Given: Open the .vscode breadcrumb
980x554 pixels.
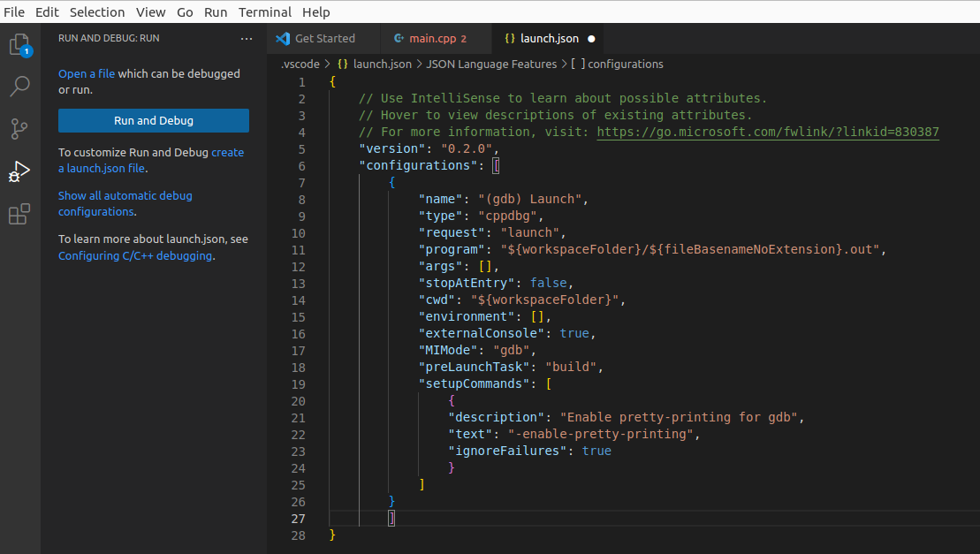Looking at the screenshot, I should 300,64.
